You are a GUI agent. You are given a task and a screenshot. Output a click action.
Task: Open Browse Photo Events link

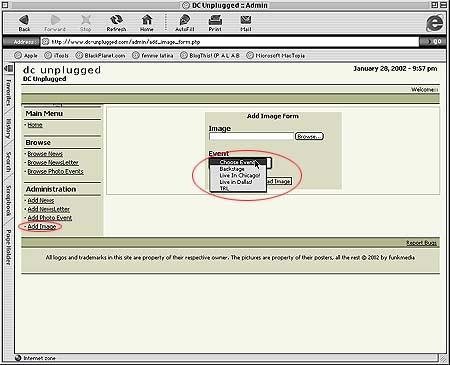coord(55,171)
